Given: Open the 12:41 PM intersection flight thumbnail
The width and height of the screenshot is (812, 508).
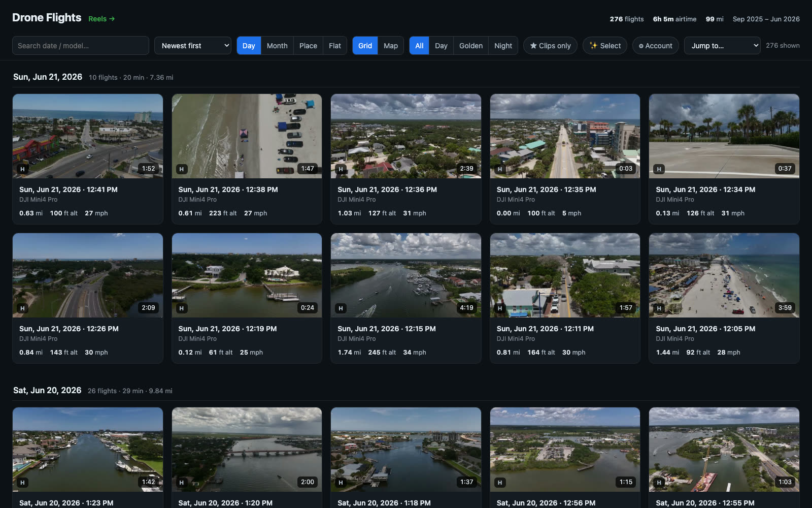Looking at the screenshot, I should pos(88,136).
